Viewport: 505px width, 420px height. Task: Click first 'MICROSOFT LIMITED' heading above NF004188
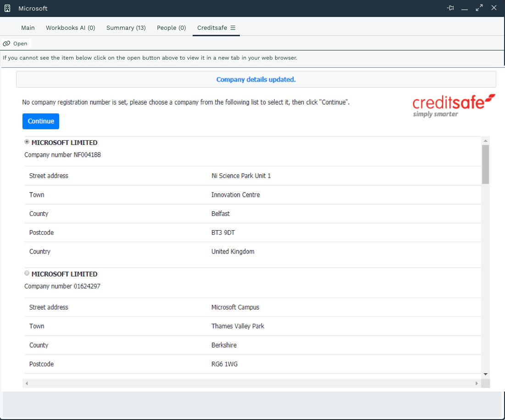(64, 143)
